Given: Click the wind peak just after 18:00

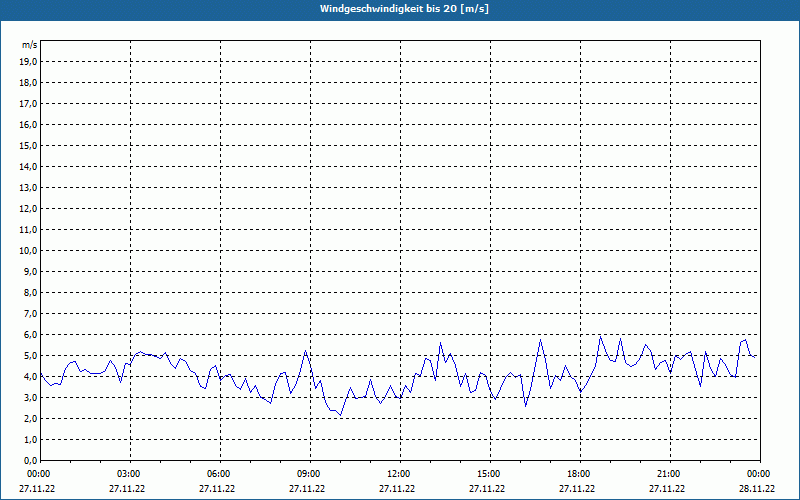Looking at the screenshot, I should point(601,337).
